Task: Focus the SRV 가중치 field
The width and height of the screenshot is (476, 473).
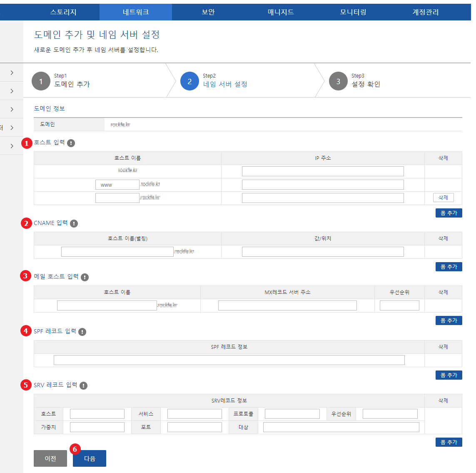Action: (97, 427)
